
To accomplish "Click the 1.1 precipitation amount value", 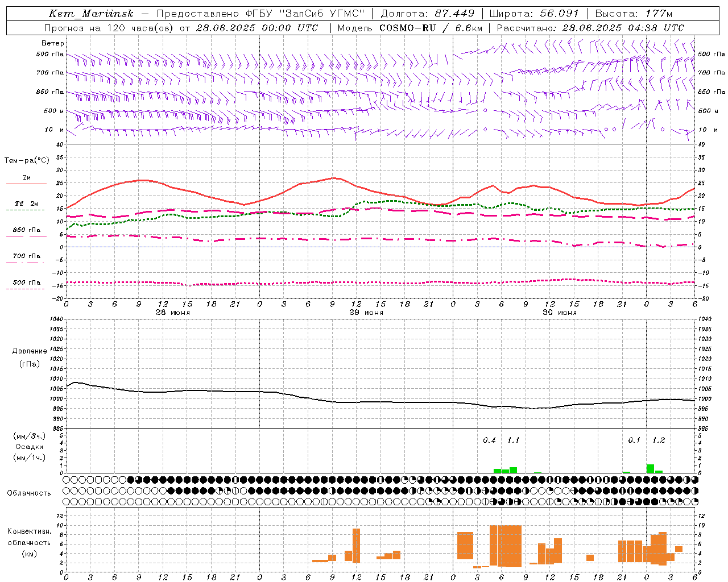I will tap(513, 440).
